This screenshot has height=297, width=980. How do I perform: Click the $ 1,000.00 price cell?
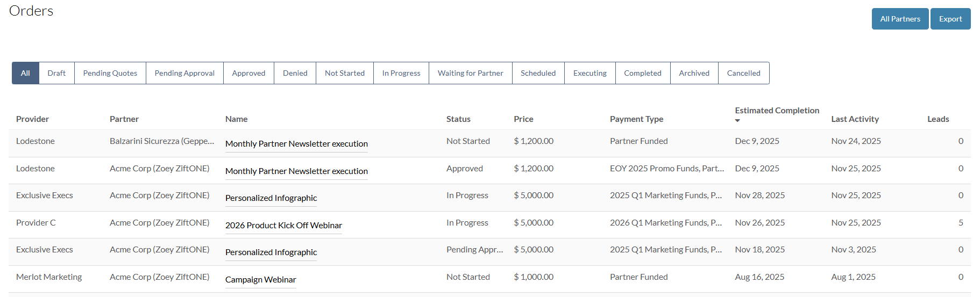[x=534, y=277]
